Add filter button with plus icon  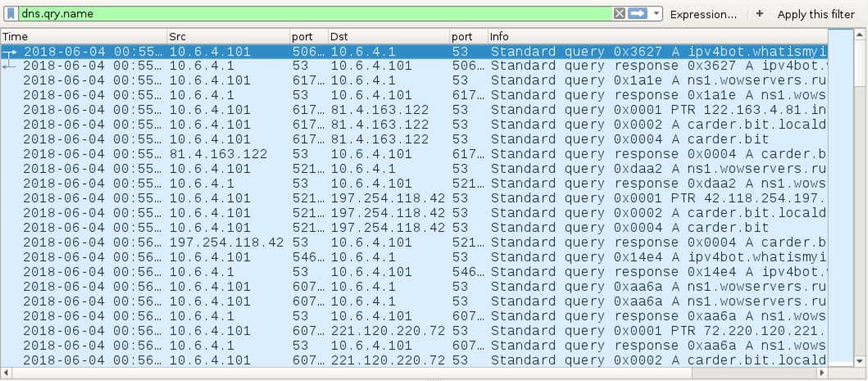tap(760, 14)
